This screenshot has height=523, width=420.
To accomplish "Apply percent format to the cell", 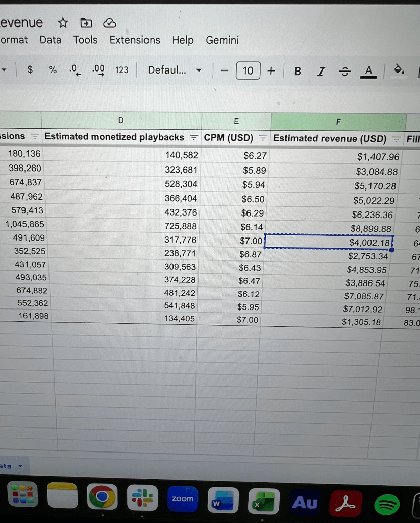I will click(53, 70).
